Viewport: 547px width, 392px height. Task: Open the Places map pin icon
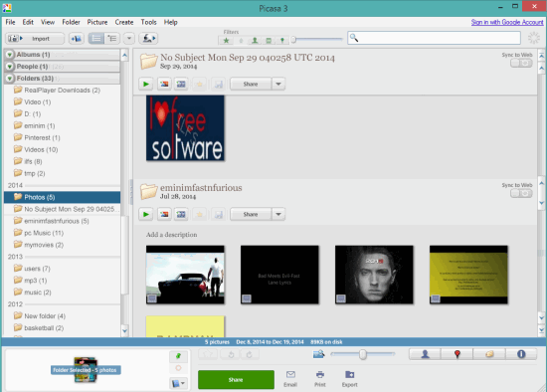(x=457, y=354)
